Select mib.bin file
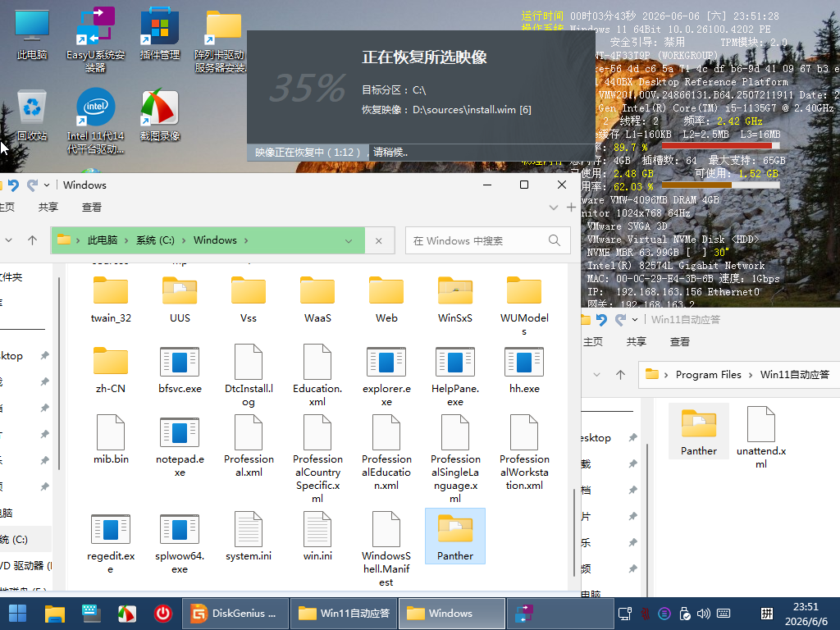Image resolution: width=840 pixels, height=630 pixels. [x=111, y=440]
